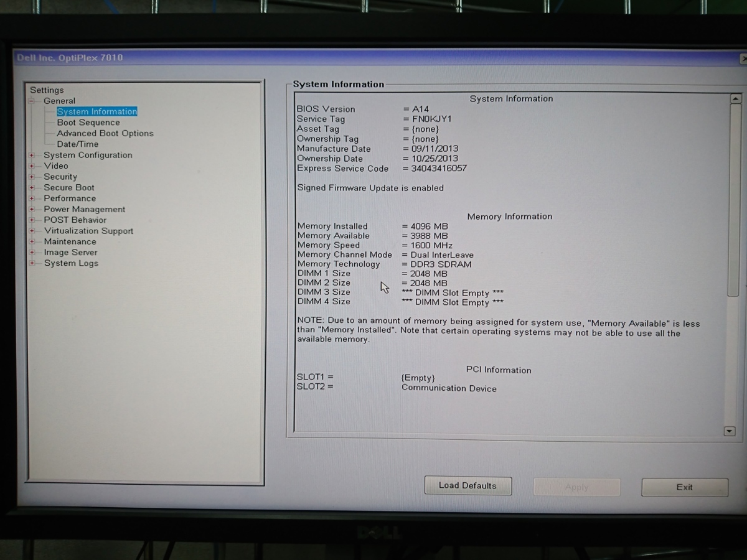Click the DIMM 1 Size label
The width and height of the screenshot is (747, 560).
(324, 273)
